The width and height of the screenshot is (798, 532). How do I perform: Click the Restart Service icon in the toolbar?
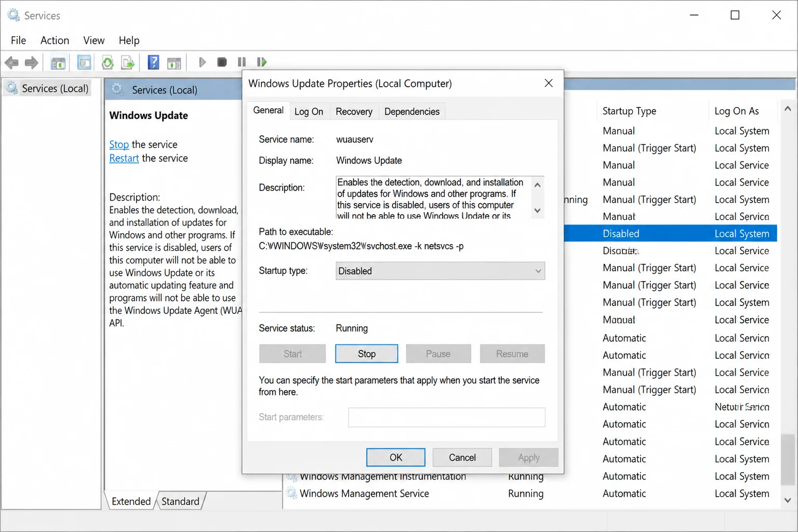coord(262,62)
